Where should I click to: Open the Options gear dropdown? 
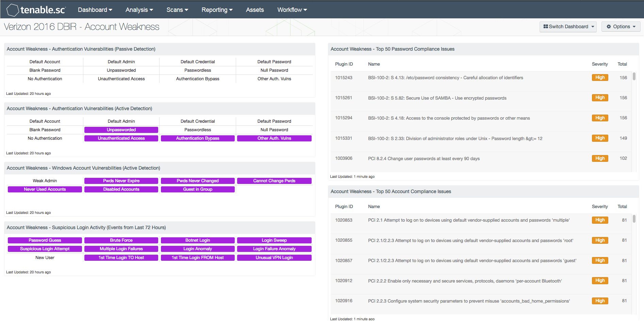[621, 27]
